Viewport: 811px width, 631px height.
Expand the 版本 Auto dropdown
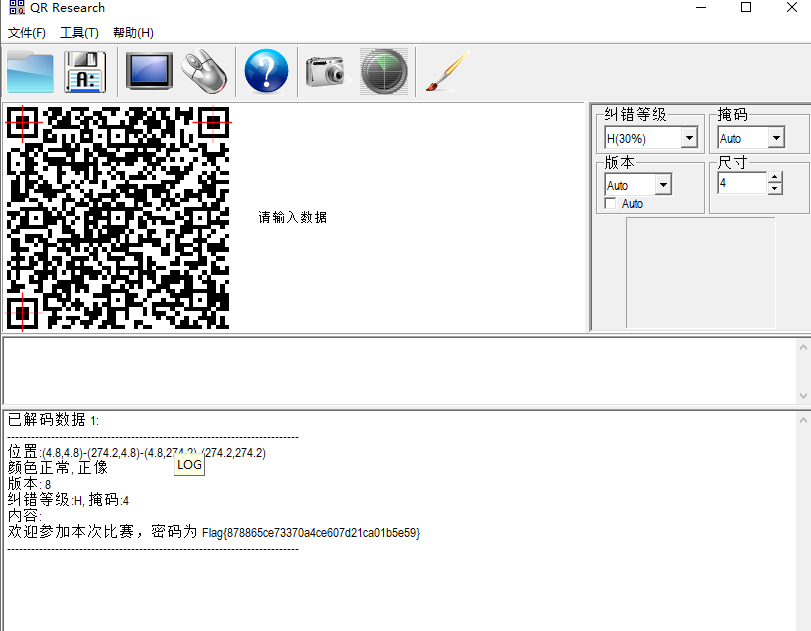point(663,185)
